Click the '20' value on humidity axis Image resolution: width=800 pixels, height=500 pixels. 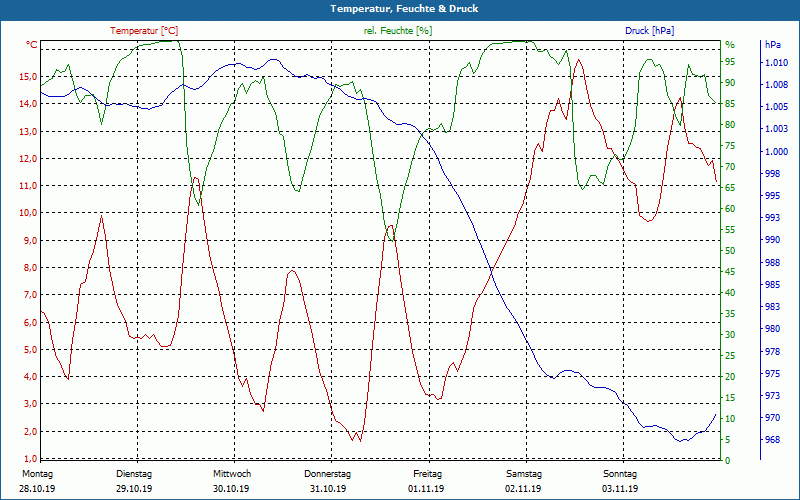[730, 377]
